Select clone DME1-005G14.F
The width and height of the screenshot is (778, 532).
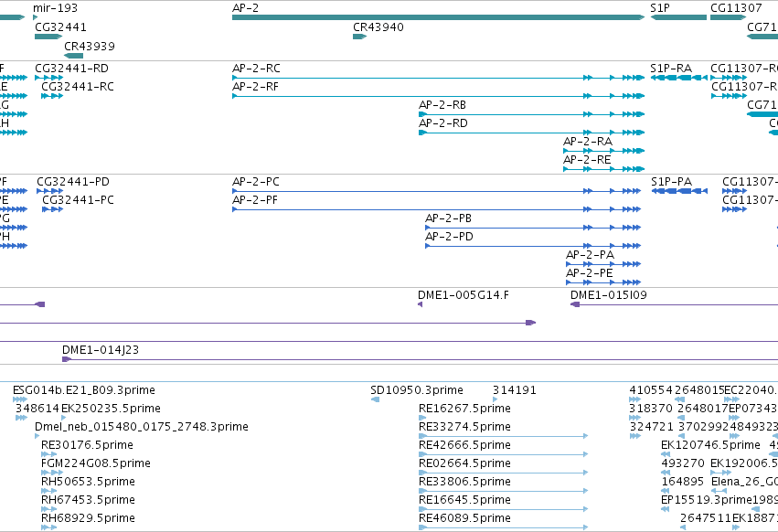pyautogui.click(x=421, y=304)
